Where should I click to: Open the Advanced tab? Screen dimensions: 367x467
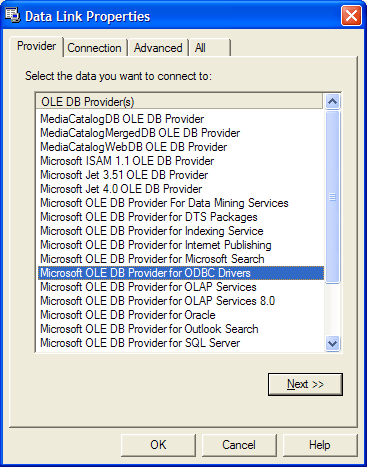tap(158, 48)
